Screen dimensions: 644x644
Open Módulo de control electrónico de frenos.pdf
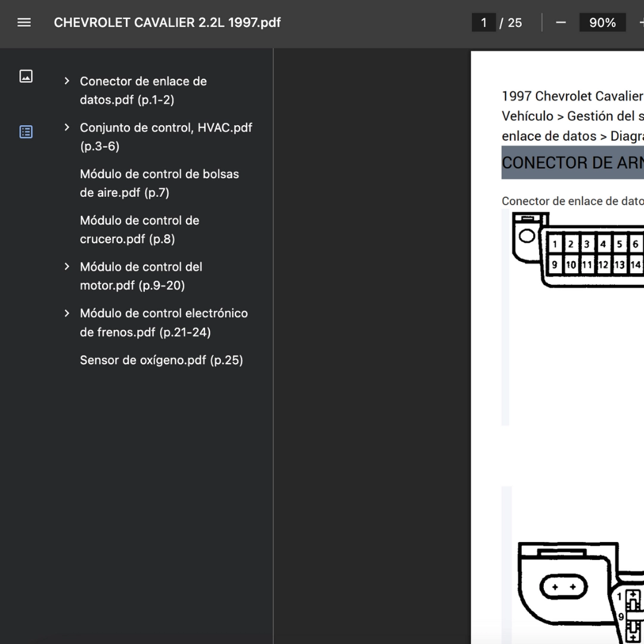[x=164, y=323]
